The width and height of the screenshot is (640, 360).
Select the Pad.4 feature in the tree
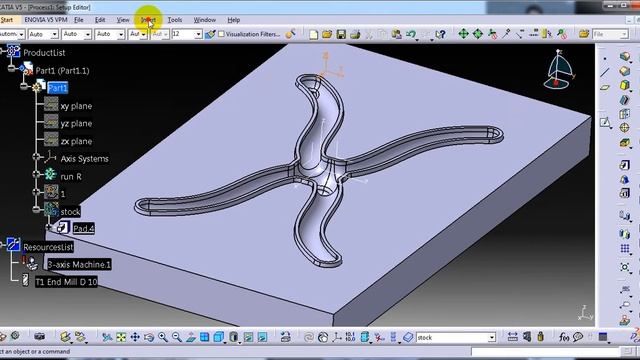pyautogui.click(x=84, y=229)
